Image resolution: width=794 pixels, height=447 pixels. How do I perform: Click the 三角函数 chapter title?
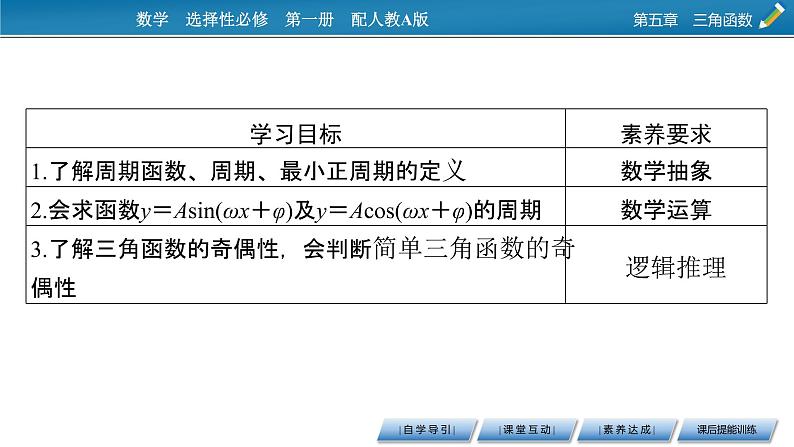pos(722,20)
